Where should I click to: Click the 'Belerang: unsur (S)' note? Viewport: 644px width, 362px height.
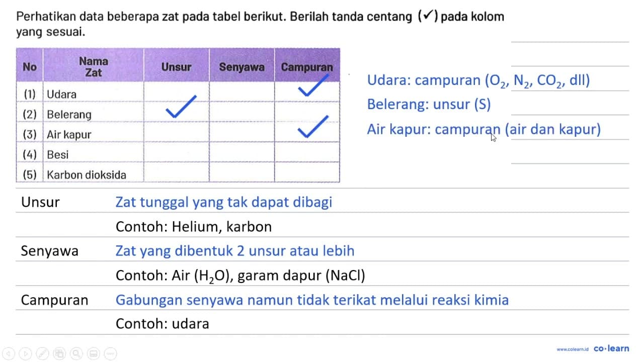pyautogui.click(x=429, y=105)
